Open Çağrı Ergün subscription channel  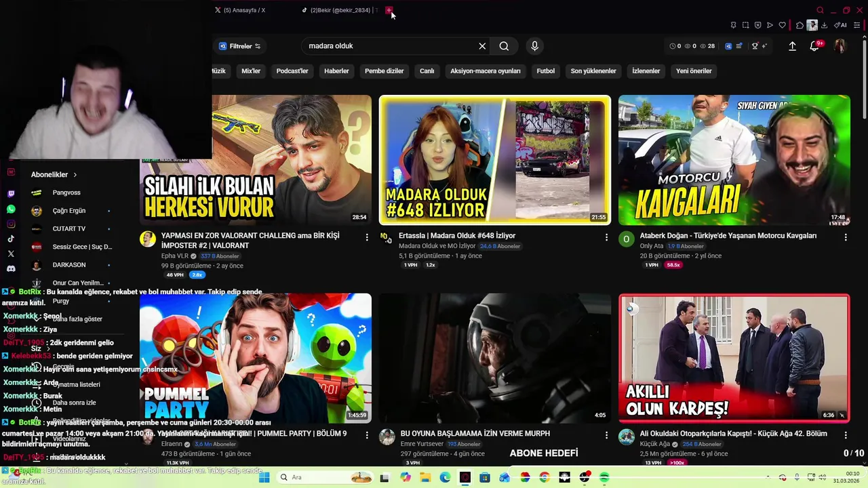(x=69, y=211)
